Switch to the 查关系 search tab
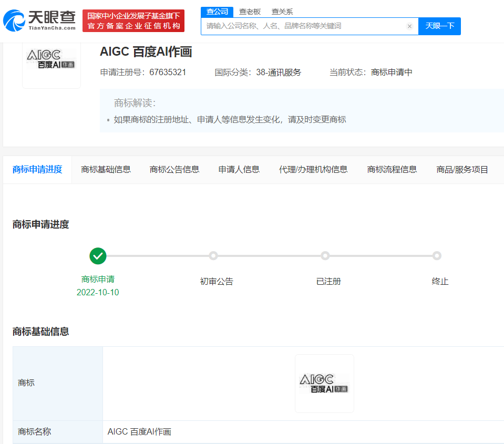Viewport: 504px width, 444px height. [x=282, y=12]
